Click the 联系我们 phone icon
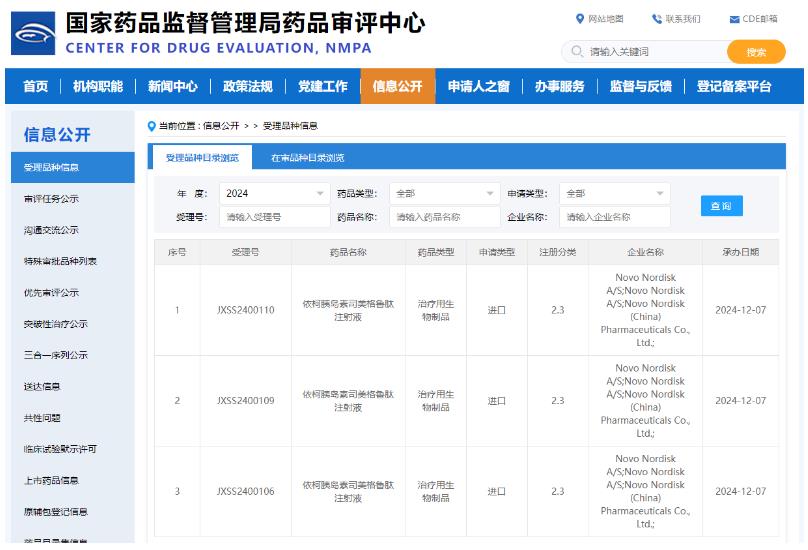The width and height of the screenshot is (808, 550). coord(657,19)
